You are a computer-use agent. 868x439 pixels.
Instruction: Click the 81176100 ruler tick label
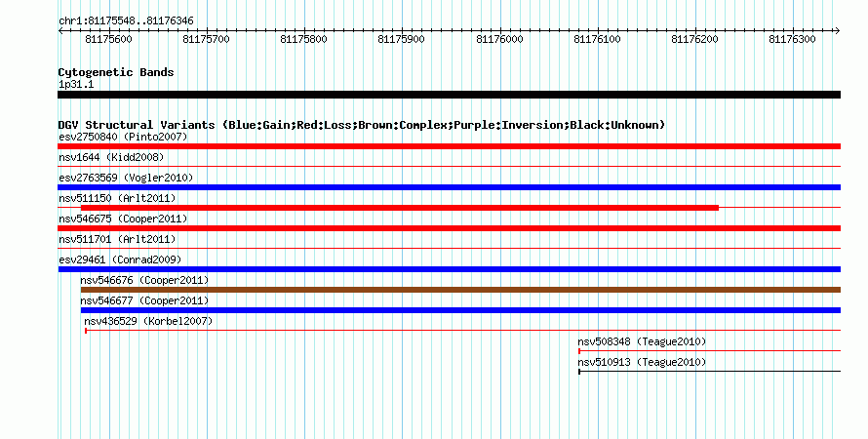coord(597,39)
